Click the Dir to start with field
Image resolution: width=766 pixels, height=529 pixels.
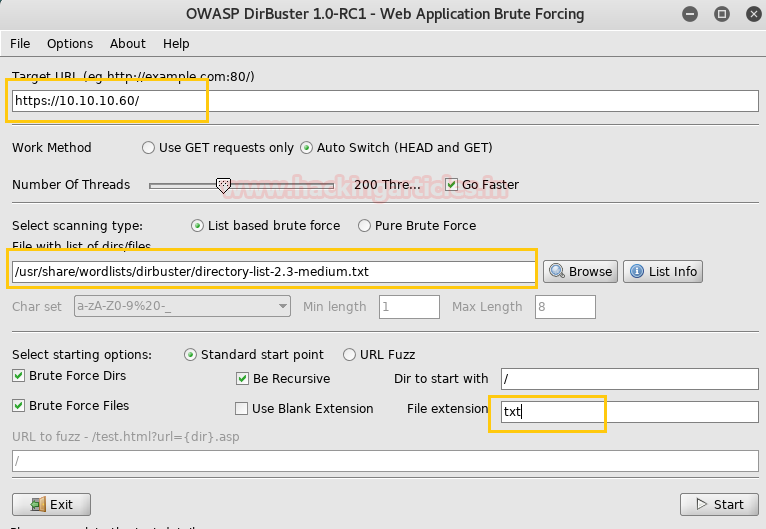pyautogui.click(x=630, y=379)
